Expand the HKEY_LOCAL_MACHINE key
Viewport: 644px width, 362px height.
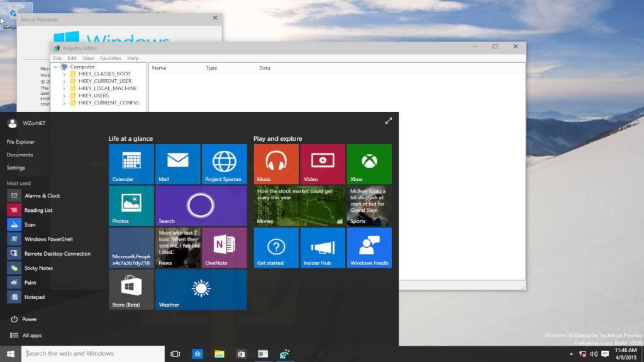click(x=64, y=88)
